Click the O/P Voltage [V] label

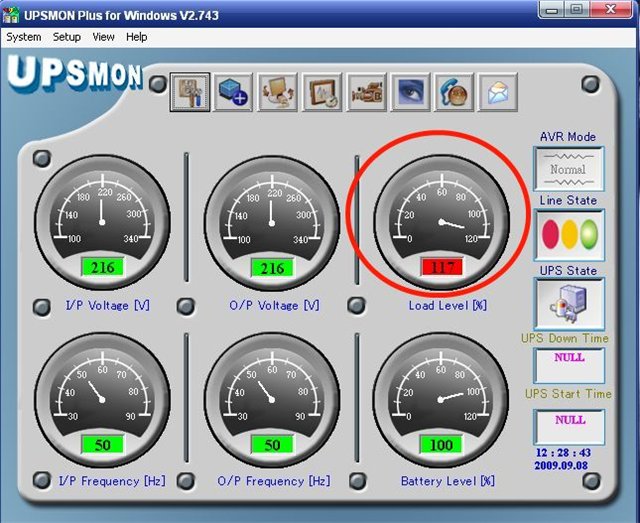274,305
